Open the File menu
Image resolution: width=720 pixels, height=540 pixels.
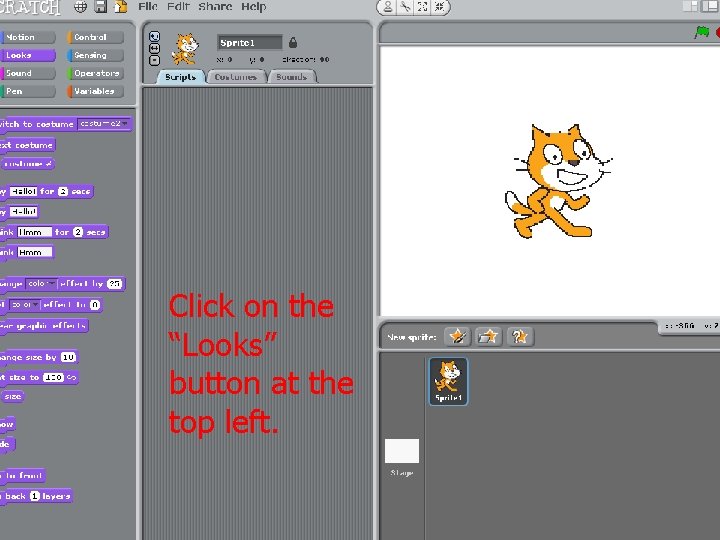[x=148, y=6]
